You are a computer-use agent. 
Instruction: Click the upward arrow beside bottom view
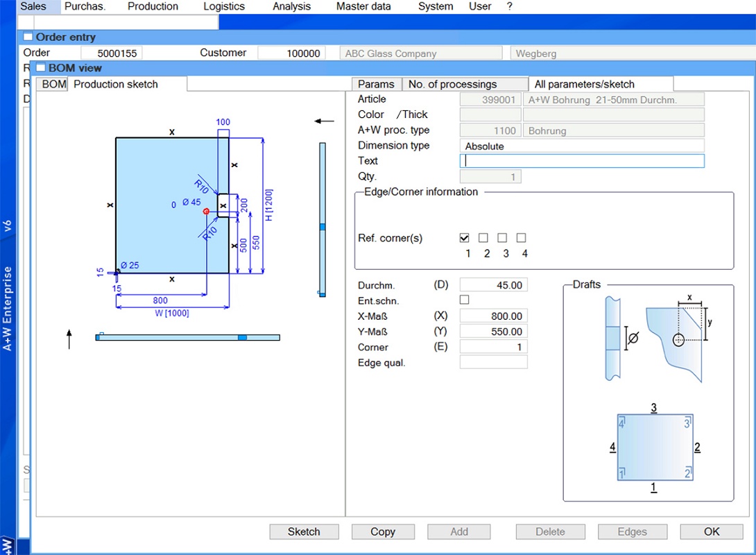[69, 339]
